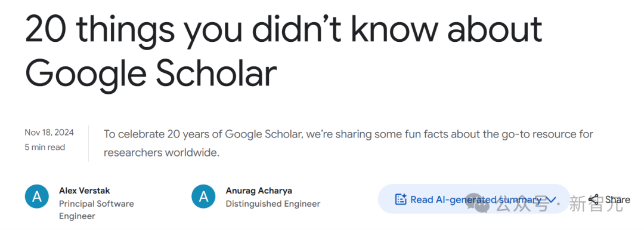
Task: Click the 公众号 watermark text
Action: point(522,204)
